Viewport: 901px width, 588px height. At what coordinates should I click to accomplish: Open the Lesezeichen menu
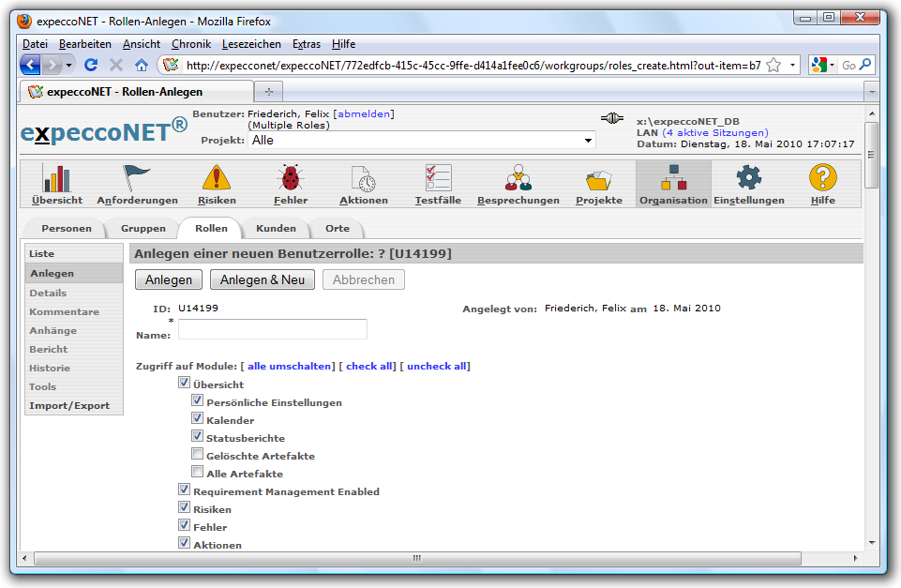[x=251, y=44]
